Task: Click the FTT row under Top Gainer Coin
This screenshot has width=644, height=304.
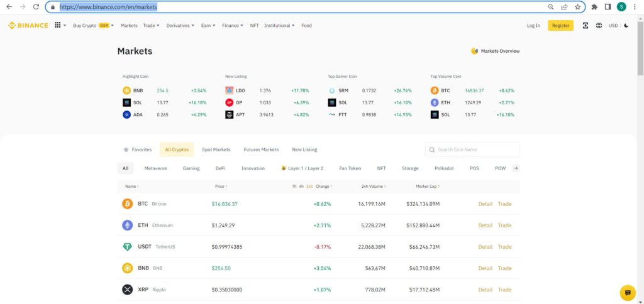Action: click(370, 115)
